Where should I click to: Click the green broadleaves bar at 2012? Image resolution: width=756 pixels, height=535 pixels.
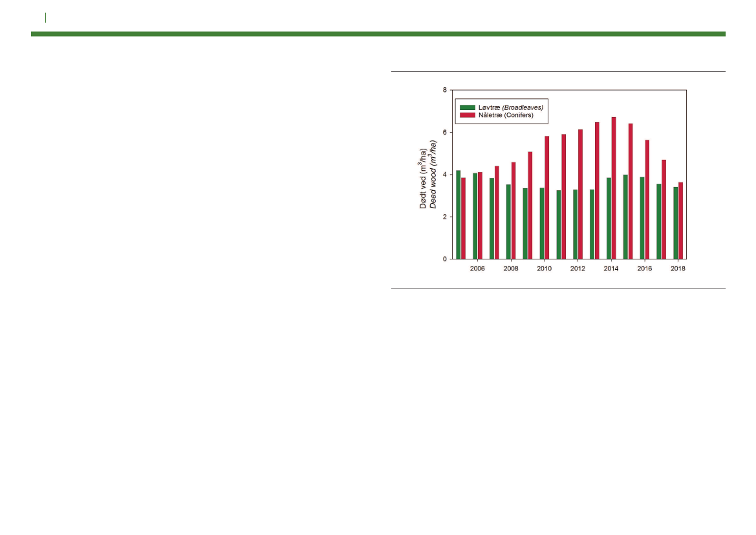tap(575, 224)
